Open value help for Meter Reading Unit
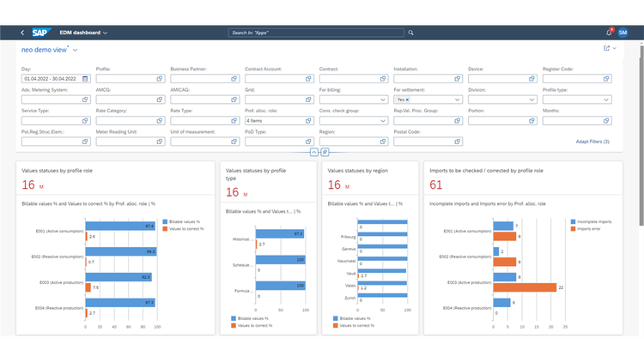 tap(160, 142)
